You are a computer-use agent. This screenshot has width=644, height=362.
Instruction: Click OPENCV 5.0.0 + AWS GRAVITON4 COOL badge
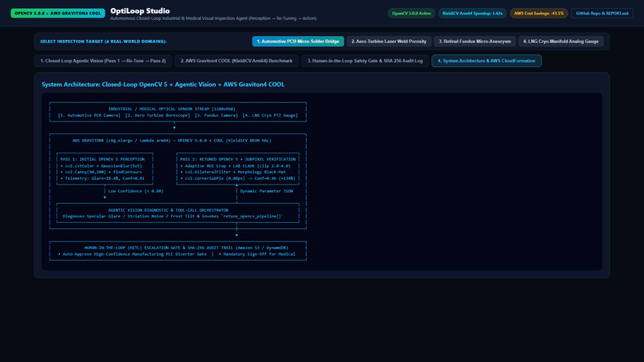tap(58, 13)
